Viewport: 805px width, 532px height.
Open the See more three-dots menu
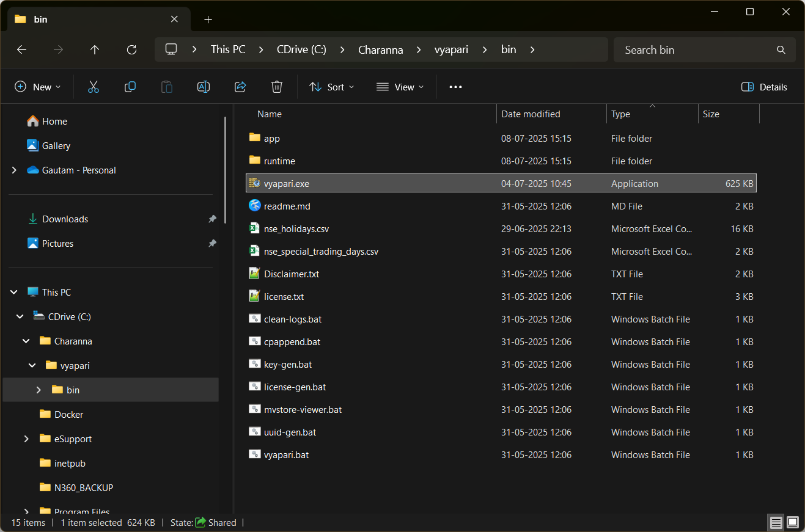455,87
